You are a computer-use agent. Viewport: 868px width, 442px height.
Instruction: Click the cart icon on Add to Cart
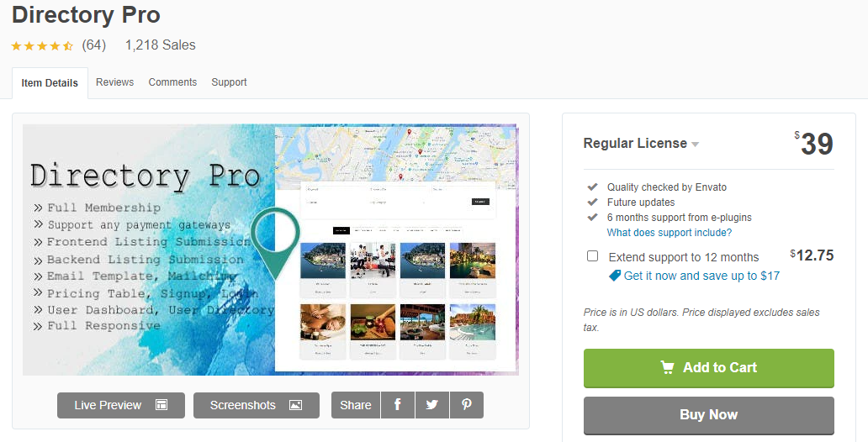pyautogui.click(x=668, y=367)
